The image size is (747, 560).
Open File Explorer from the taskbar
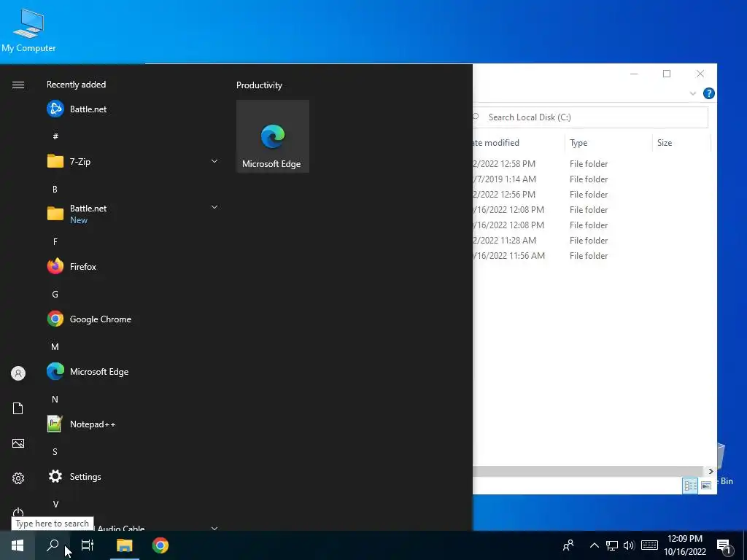124,545
